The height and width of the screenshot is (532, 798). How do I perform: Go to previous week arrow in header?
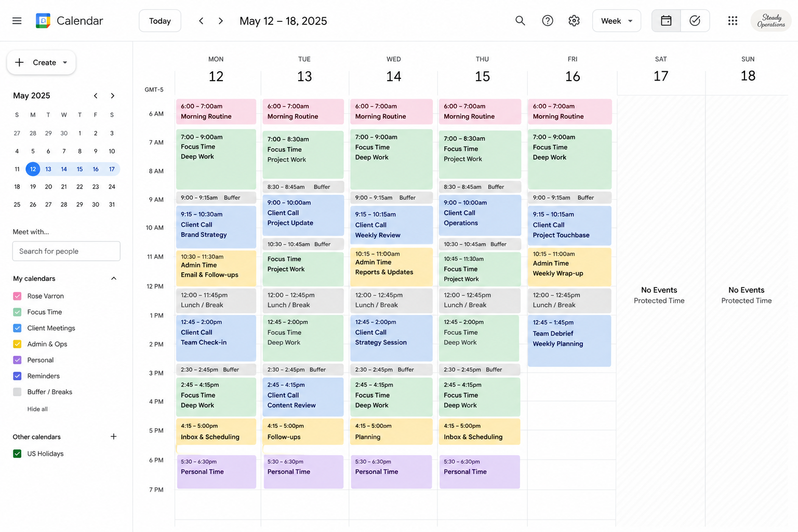point(201,21)
